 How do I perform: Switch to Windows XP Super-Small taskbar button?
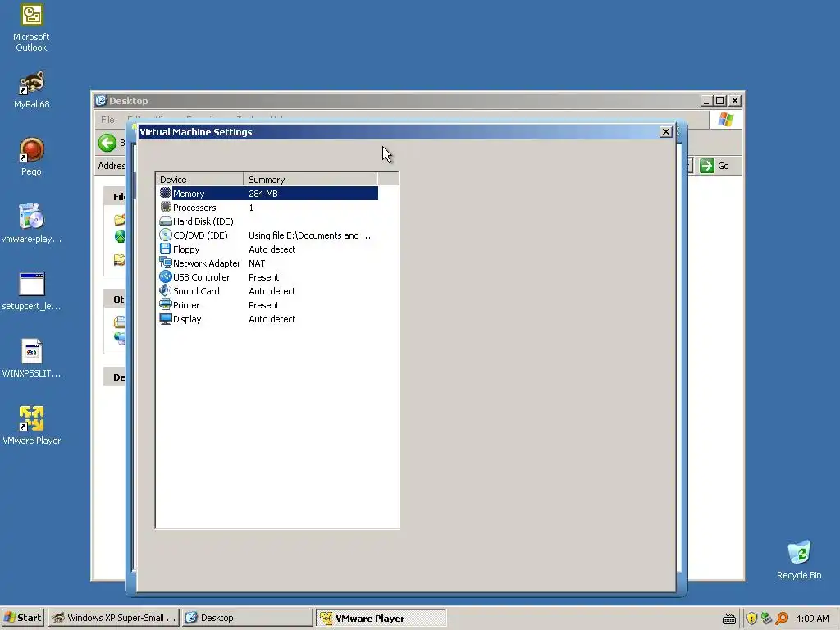coord(113,618)
